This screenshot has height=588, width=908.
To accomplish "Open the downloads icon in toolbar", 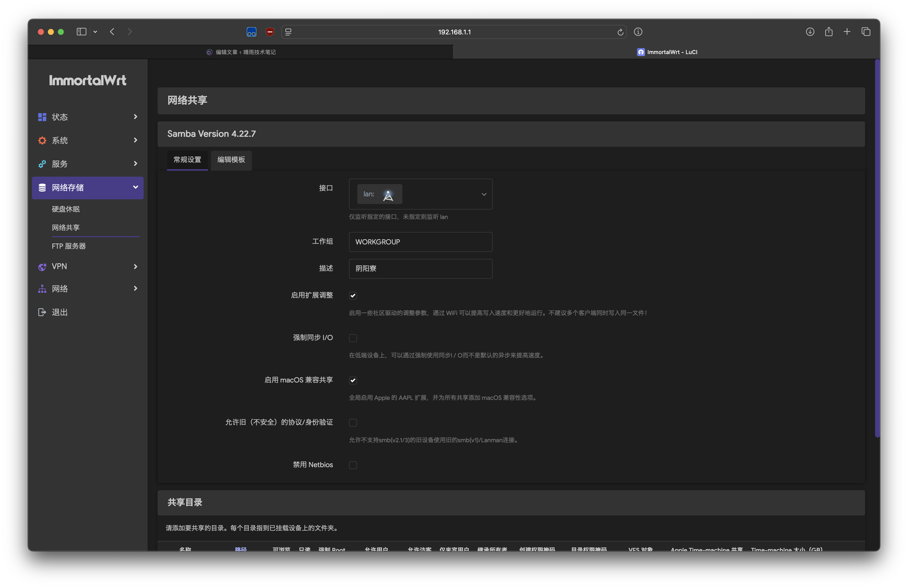I will pyautogui.click(x=810, y=32).
